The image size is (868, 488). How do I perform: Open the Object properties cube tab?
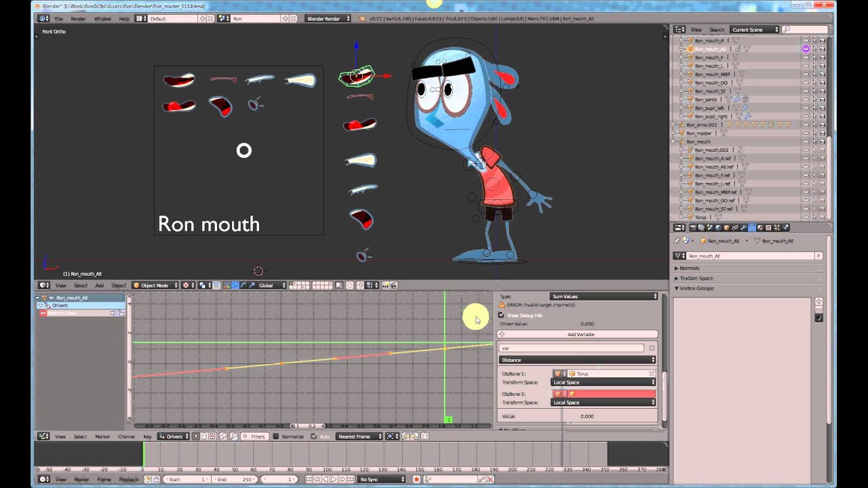point(726,228)
